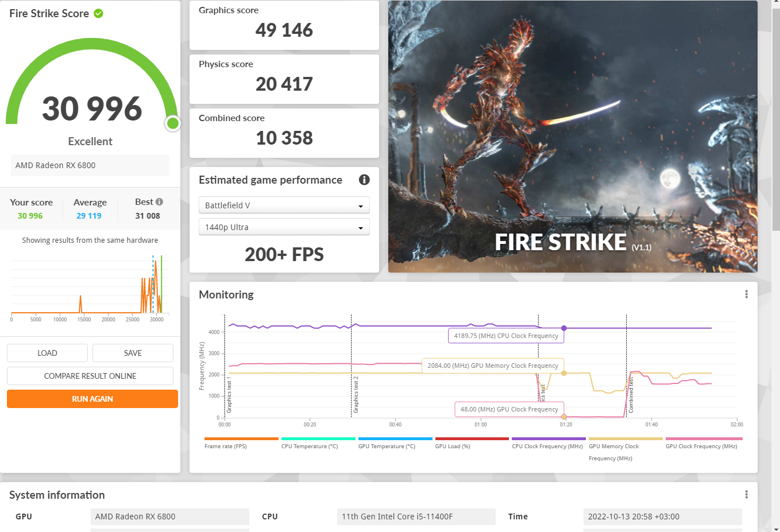Image resolution: width=780 pixels, height=532 pixels.
Task: Click the Fire Strike benchmark thumbnail image
Action: pos(573,137)
